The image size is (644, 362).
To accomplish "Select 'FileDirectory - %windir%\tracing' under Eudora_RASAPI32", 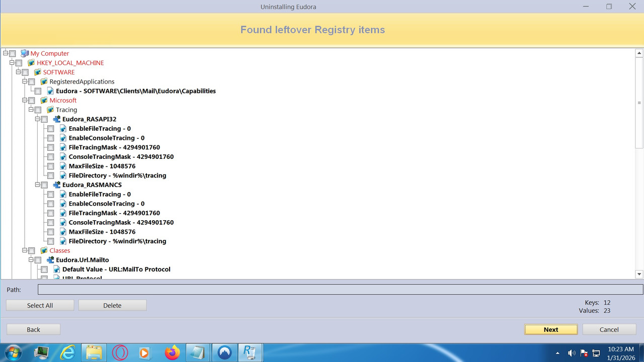I will point(117,175).
